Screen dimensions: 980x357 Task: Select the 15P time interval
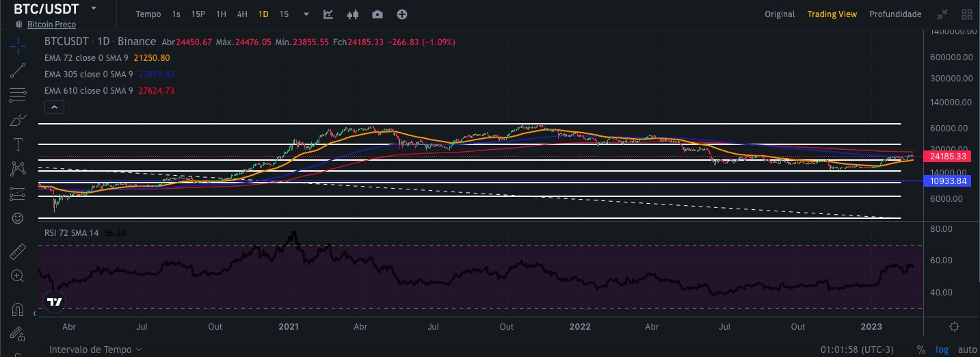(x=198, y=14)
